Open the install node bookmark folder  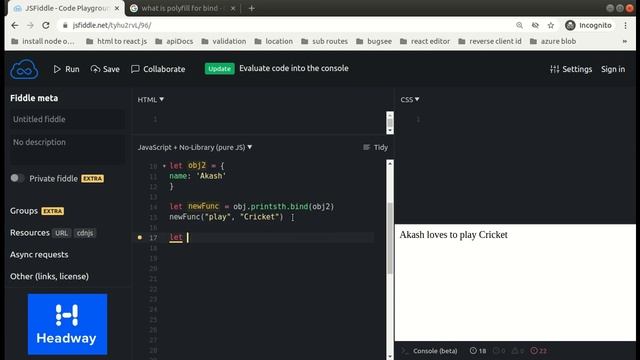[x=43, y=41]
